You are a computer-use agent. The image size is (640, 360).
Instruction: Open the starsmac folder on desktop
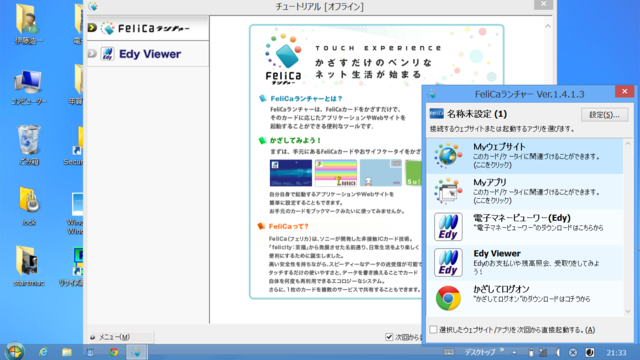(29, 265)
